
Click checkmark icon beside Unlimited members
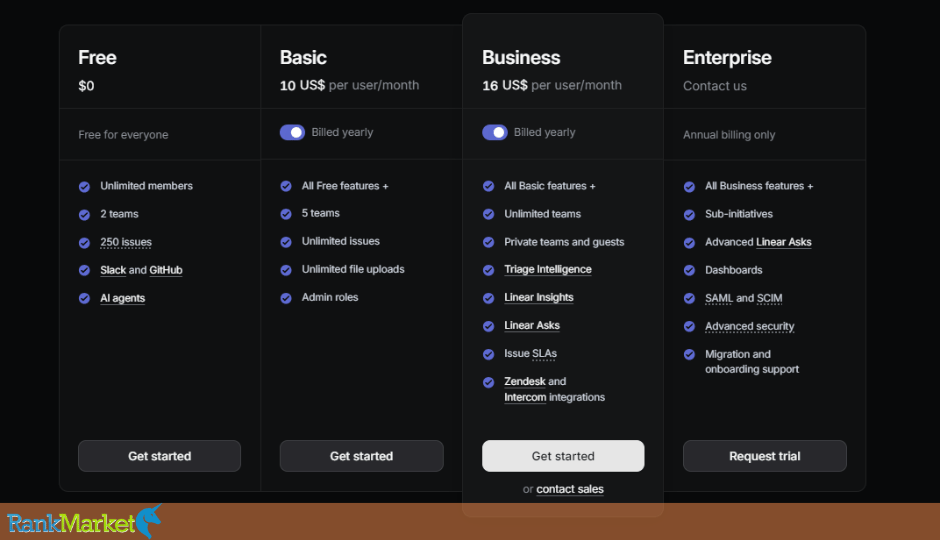point(85,186)
